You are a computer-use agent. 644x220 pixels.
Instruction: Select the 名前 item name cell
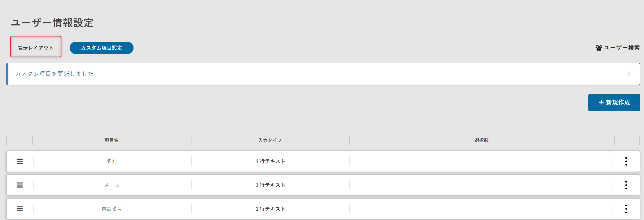112,161
